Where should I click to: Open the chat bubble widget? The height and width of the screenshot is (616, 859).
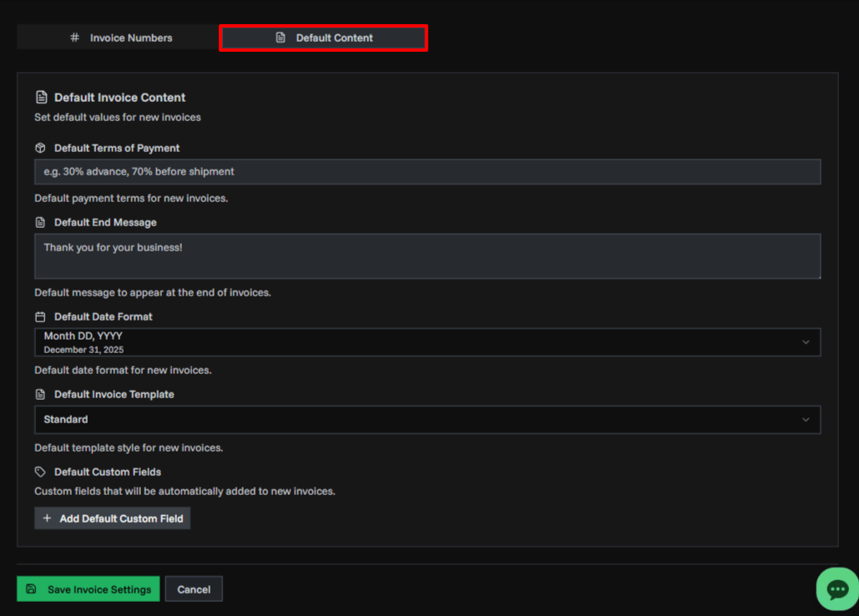[836, 588]
